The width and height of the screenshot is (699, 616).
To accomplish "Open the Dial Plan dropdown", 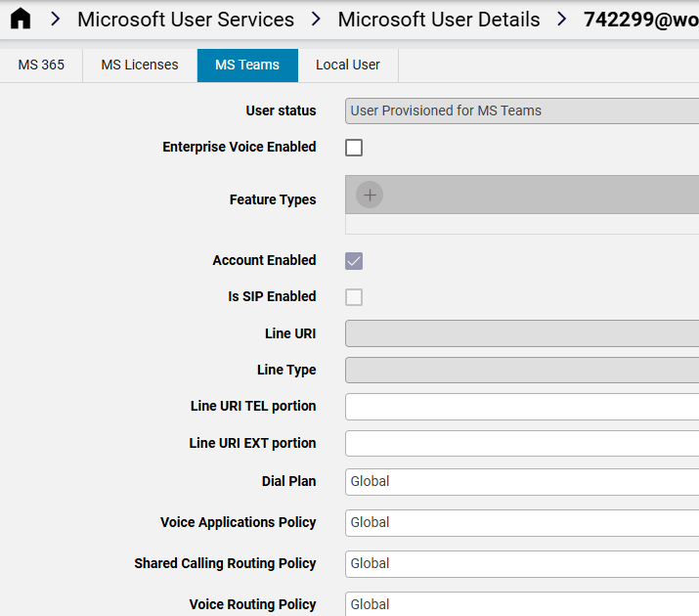I will tap(522, 482).
